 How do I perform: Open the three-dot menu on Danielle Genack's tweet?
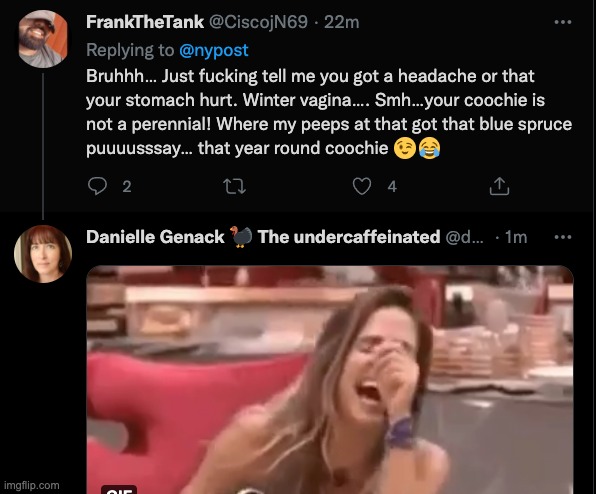point(563,237)
